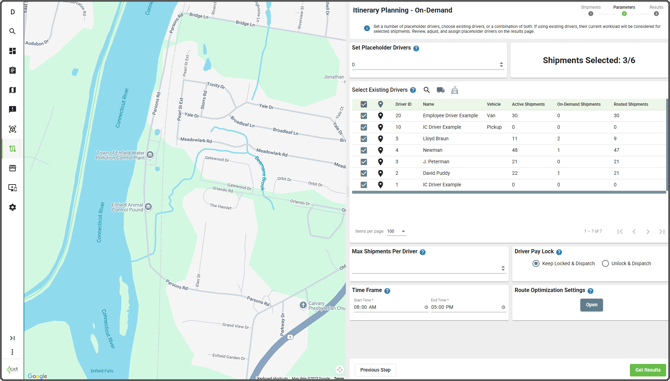The image size is (670, 381).
Task: Select Keep Locked & Dispatch option
Action: point(536,264)
